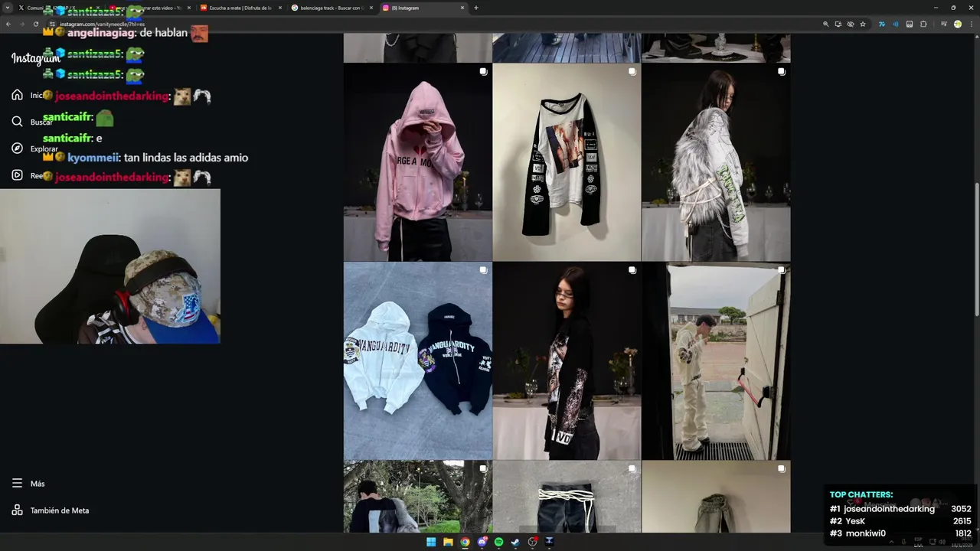Switch to the SoundCloud Escucha a mate tab

(x=240, y=8)
